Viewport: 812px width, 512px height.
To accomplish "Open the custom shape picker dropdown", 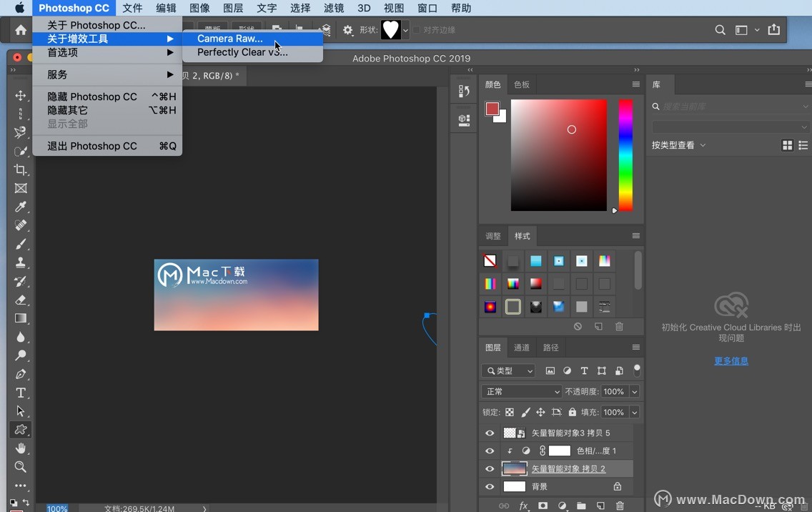I will [405, 30].
